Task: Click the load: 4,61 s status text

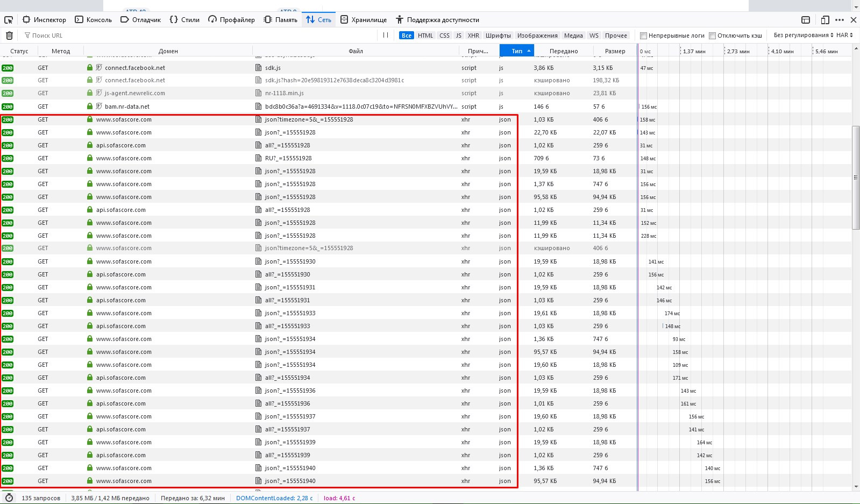Action: pyautogui.click(x=339, y=498)
